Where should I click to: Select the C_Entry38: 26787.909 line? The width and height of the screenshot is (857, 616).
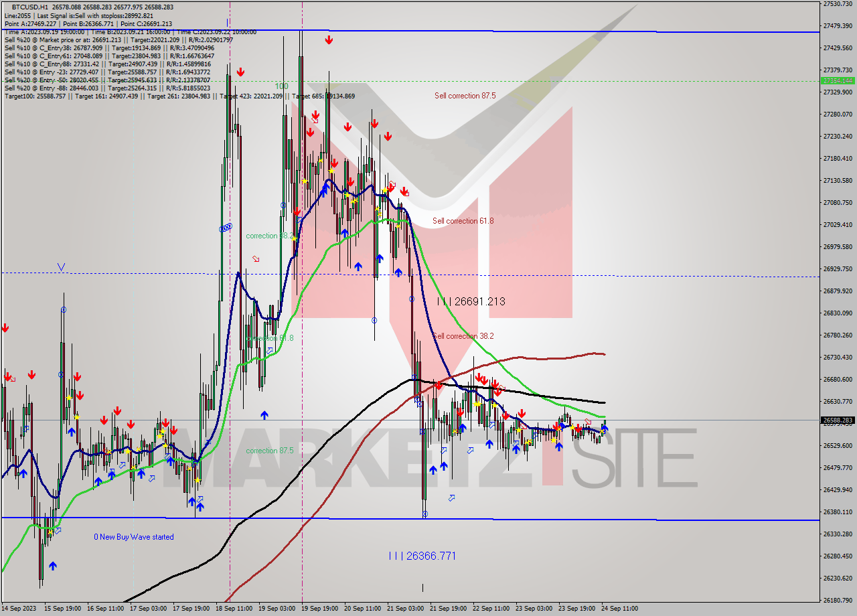pyautogui.click(x=109, y=48)
